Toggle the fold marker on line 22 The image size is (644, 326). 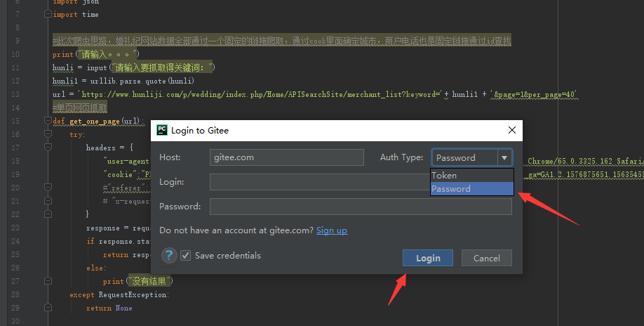pos(48,214)
